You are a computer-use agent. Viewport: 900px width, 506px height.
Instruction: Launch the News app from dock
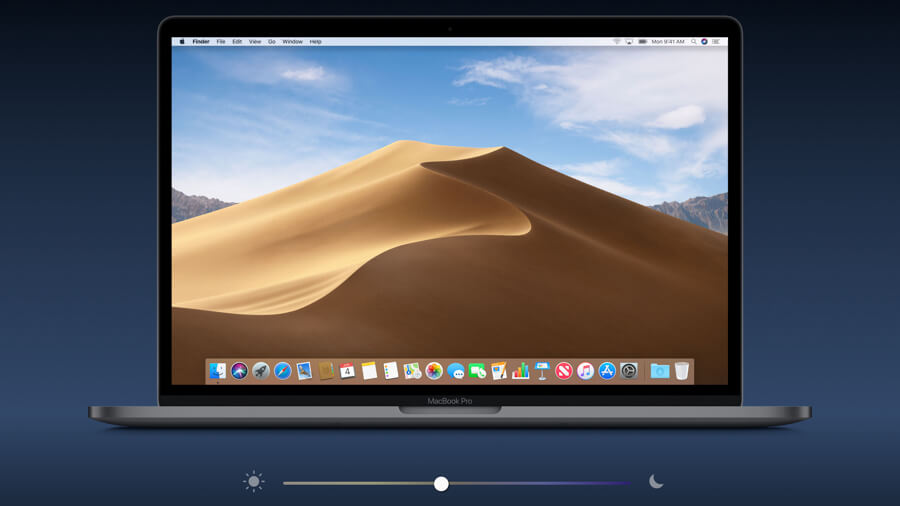(x=564, y=371)
